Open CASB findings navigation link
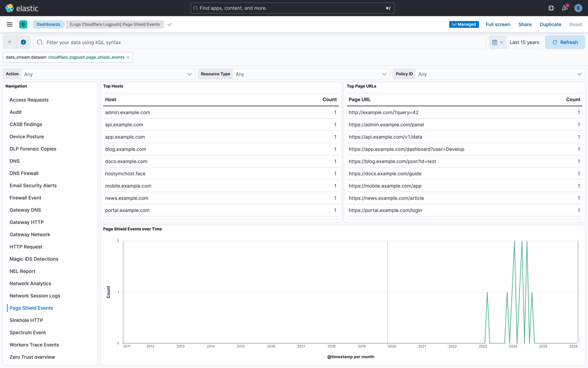This screenshot has width=588, height=368. pyautogui.click(x=26, y=125)
